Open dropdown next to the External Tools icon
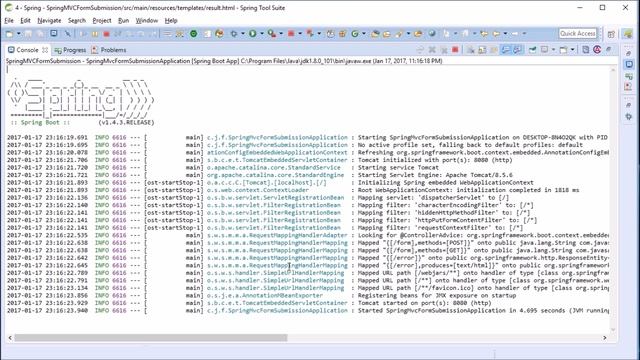This screenshot has width=640, height=360. [281, 34]
